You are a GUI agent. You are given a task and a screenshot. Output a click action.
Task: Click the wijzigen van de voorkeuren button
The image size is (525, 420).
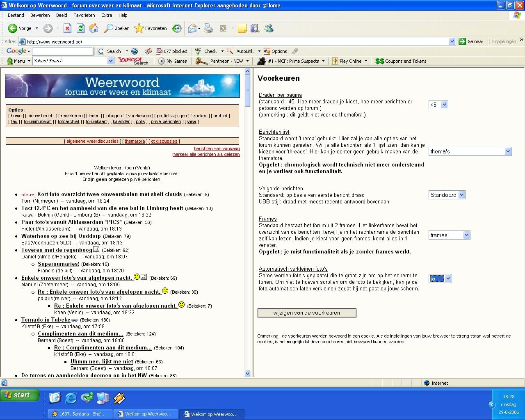click(307, 313)
